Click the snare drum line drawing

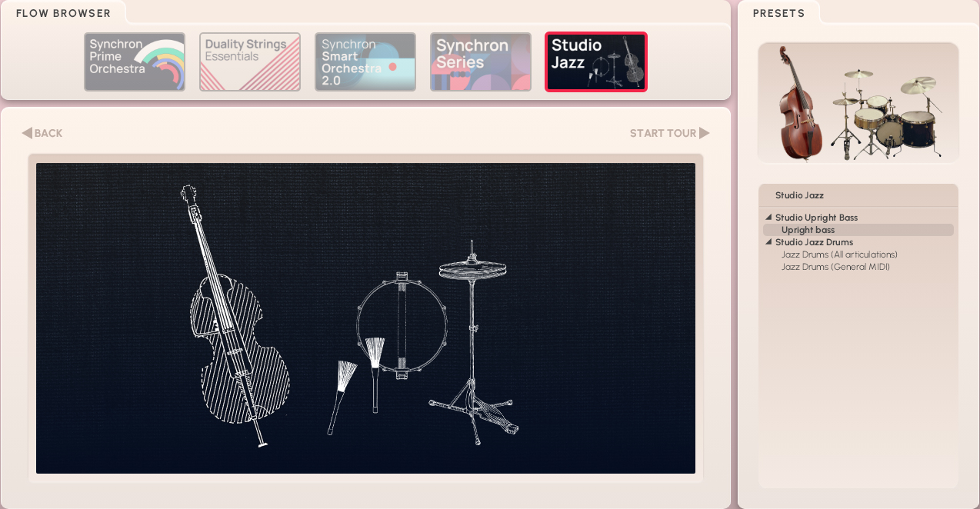pyautogui.click(x=402, y=324)
